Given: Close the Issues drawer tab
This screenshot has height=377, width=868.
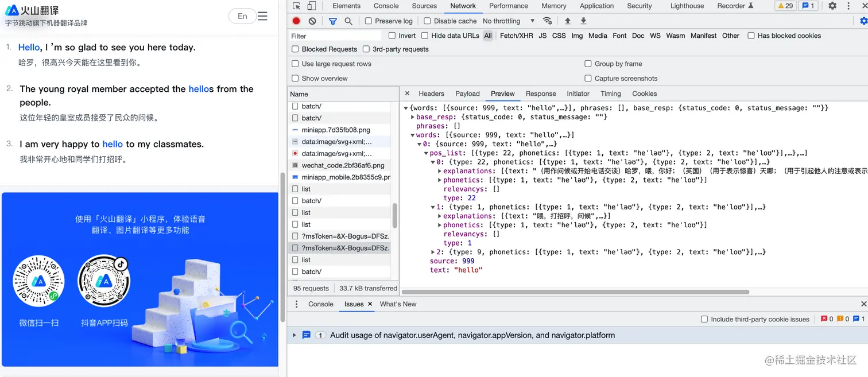Looking at the screenshot, I should pyautogui.click(x=370, y=304).
